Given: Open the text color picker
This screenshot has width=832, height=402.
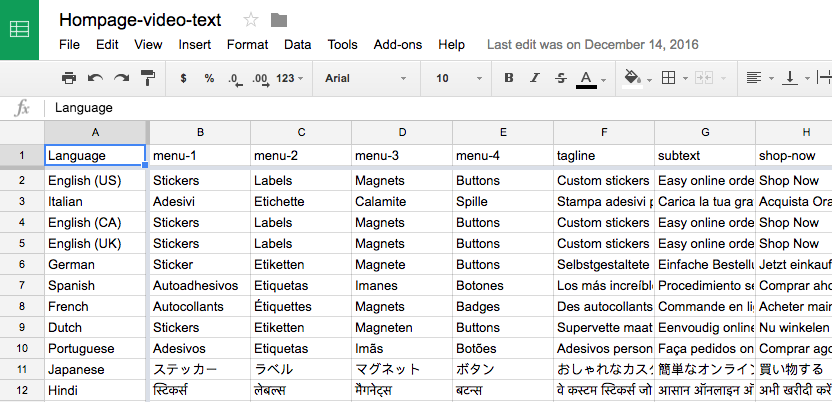Looking at the screenshot, I should 587,78.
